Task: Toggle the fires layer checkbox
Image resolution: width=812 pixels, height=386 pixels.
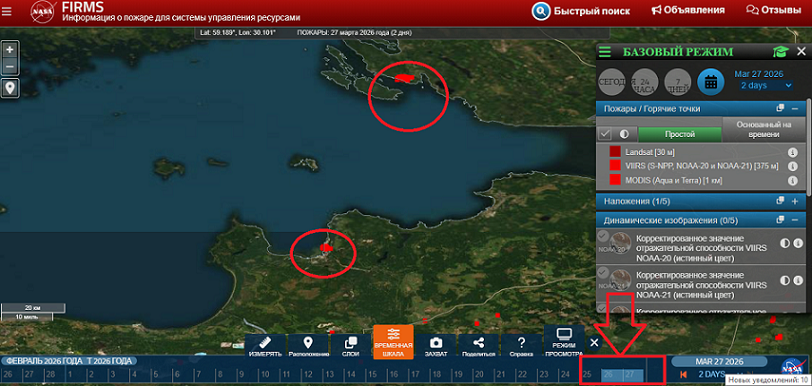Action: [604, 134]
